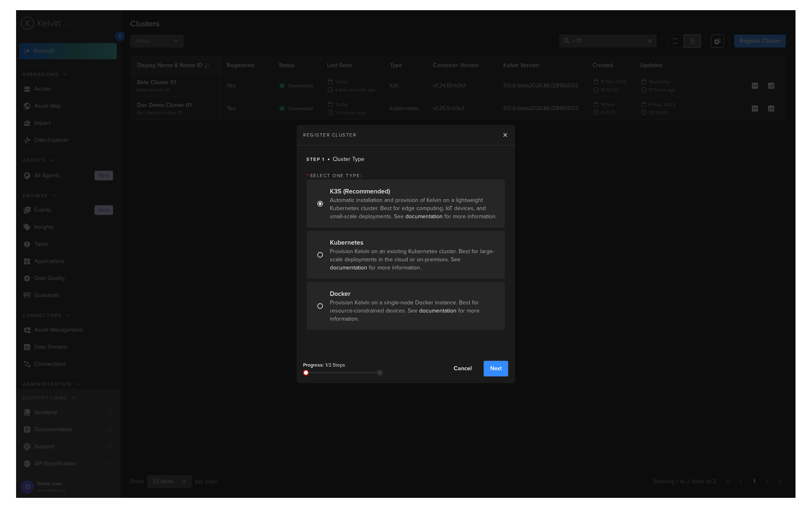Click Next in Register Cluster dialog

[496, 368]
